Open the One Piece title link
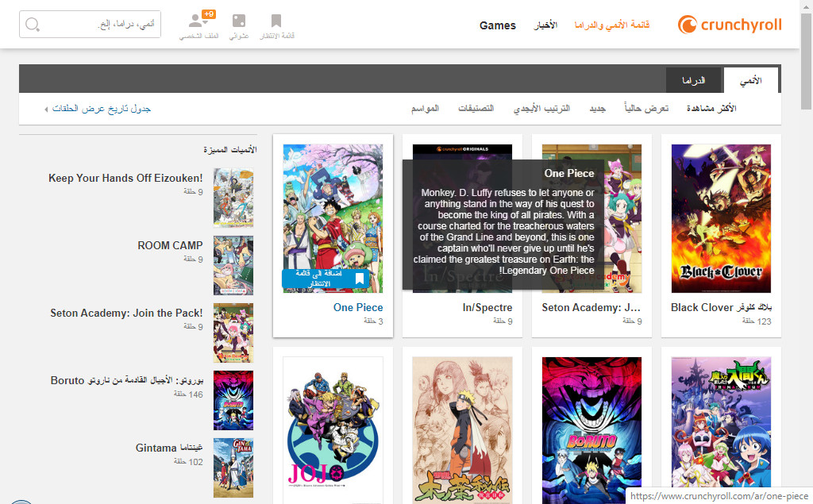 [358, 307]
